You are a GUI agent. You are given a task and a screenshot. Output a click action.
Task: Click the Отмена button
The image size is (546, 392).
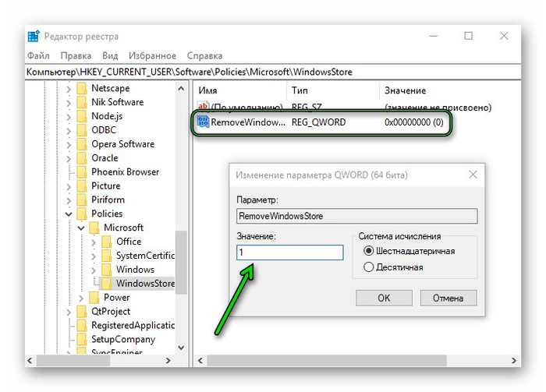(447, 298)
